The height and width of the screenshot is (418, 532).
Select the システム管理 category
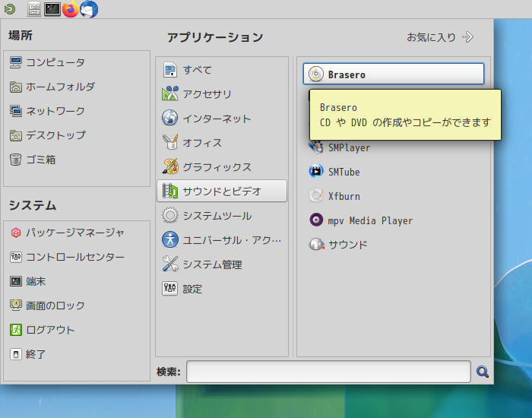click(x=222, y=264)
